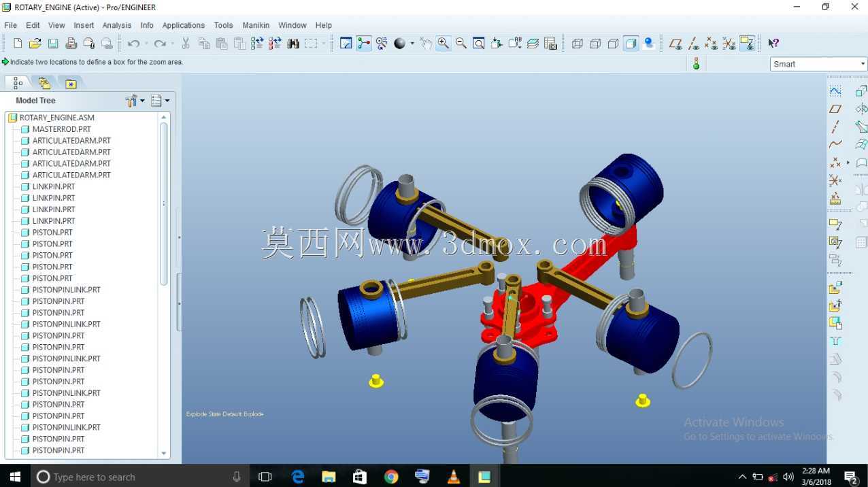Switch to Hidden Line display mode
This screenshot has height=487, width=868.
(x=595, y=44)
